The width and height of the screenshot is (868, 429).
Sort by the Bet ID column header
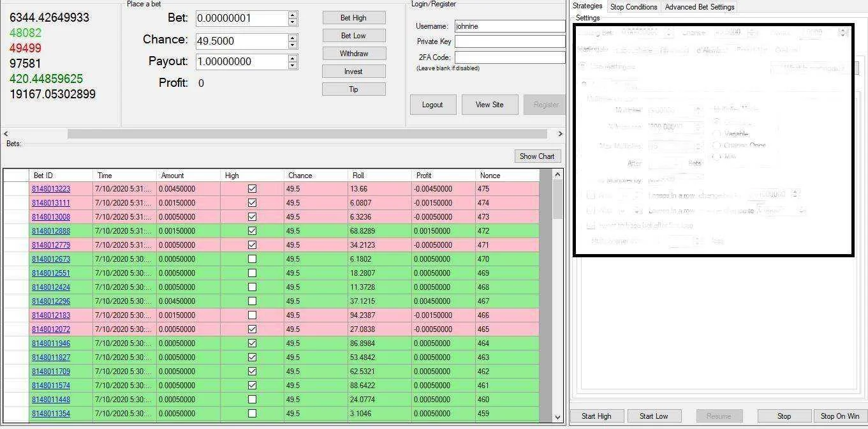click(61, 176)
